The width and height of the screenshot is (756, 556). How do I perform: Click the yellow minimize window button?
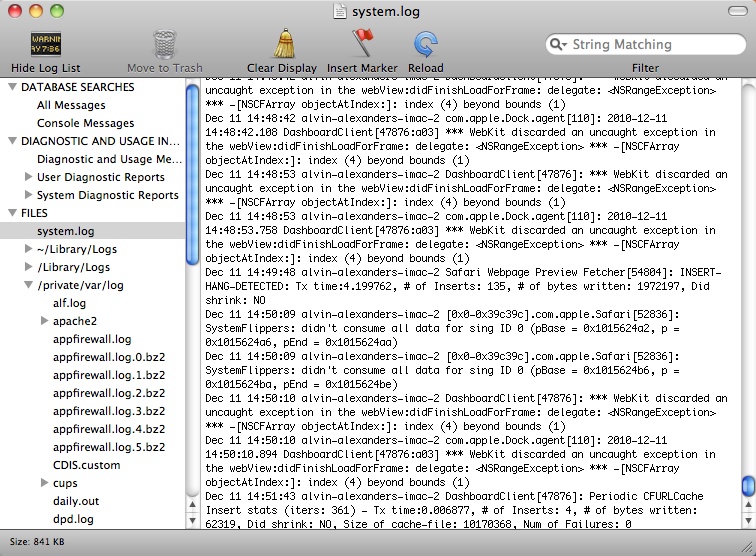(x=36, y=11)
